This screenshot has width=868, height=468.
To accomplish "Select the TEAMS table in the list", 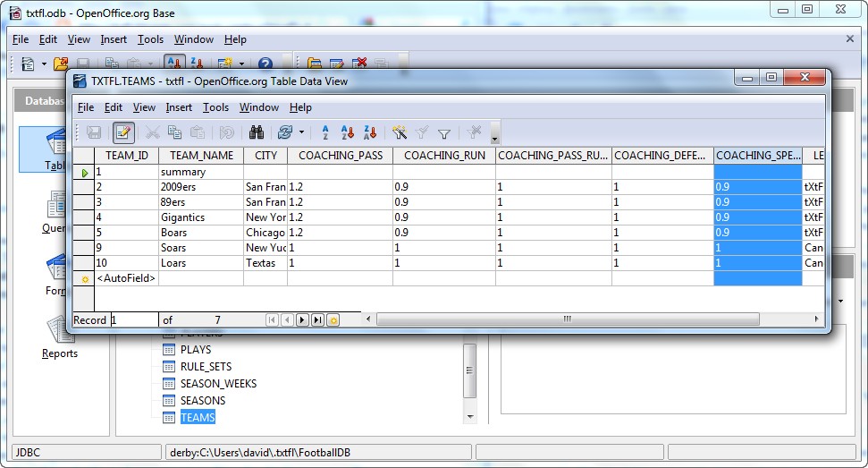I will pos(197,418).
